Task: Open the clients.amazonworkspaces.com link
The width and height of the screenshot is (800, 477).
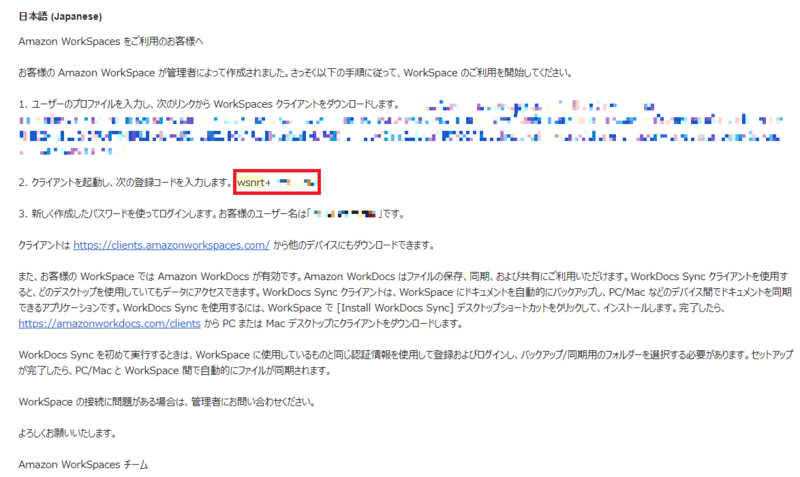Action: [171, 245]
